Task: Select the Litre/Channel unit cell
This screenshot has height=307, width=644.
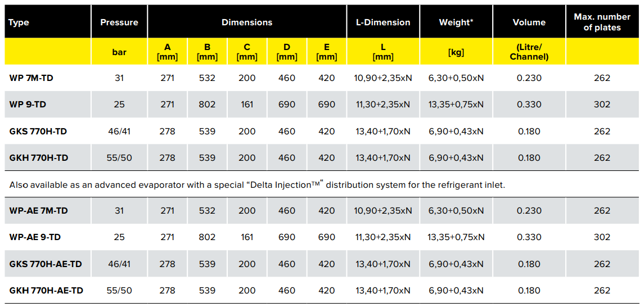Action: coord(529,52)
